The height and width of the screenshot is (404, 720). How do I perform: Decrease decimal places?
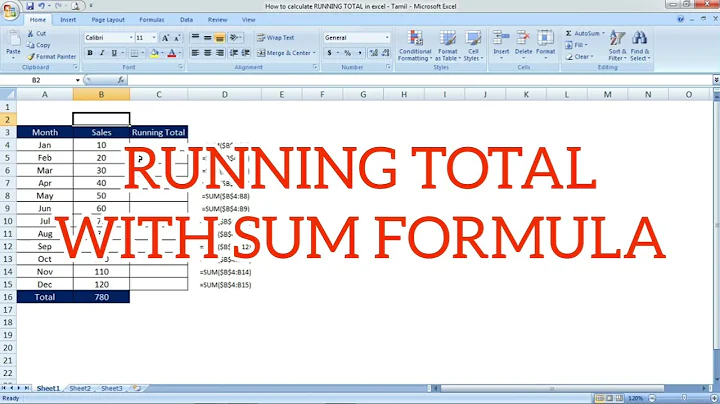point(386,53)
